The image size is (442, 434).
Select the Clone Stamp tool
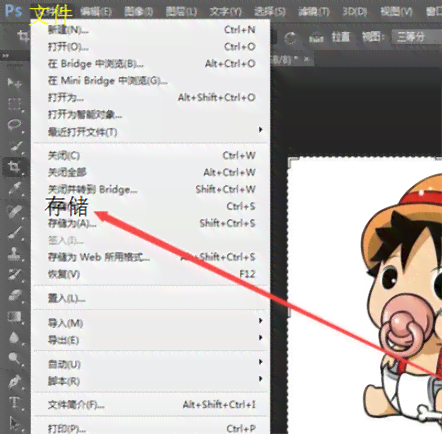[x=14, y=253]
